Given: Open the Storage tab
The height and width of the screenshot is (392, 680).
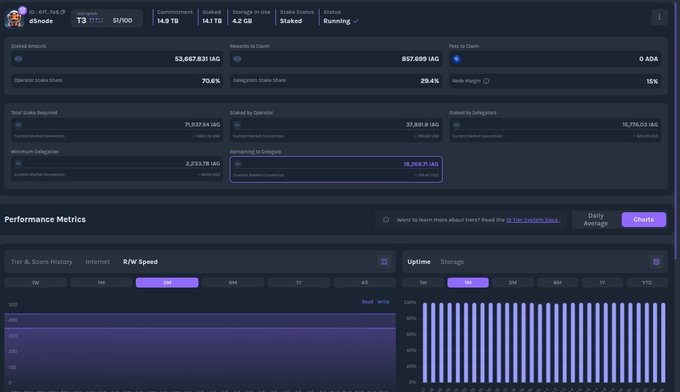Looking at the screenshot, I should [x=452, y=262].
